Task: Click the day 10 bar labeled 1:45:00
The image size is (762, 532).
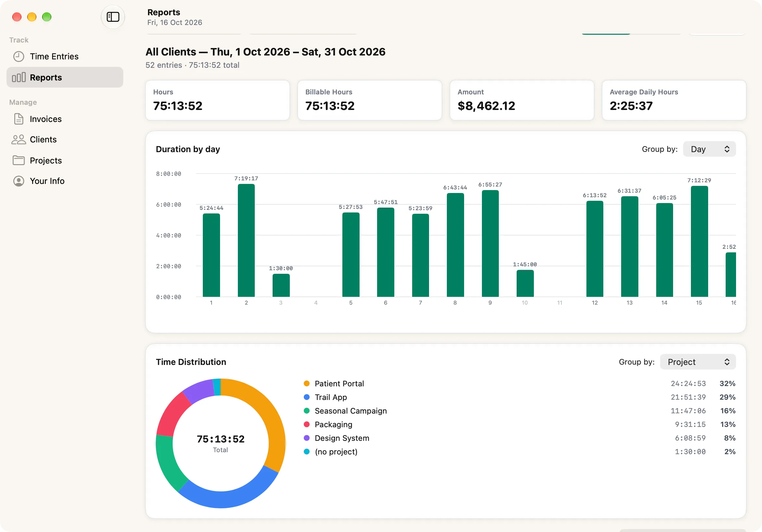Action: click(525, 283)
